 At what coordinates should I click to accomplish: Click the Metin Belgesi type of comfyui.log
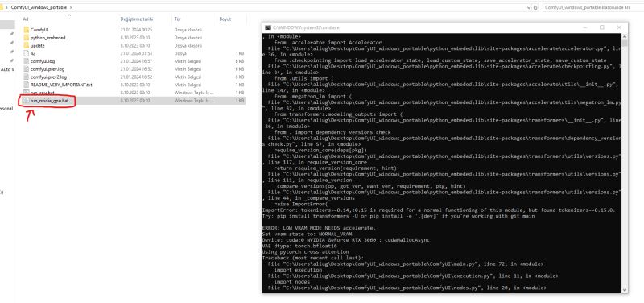(x=188, y=61)
